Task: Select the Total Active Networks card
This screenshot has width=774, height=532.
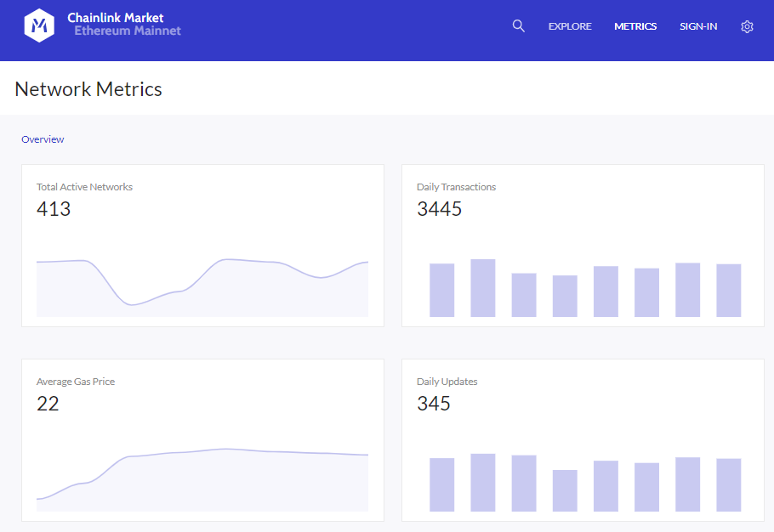Action: (x=203, y=246)
